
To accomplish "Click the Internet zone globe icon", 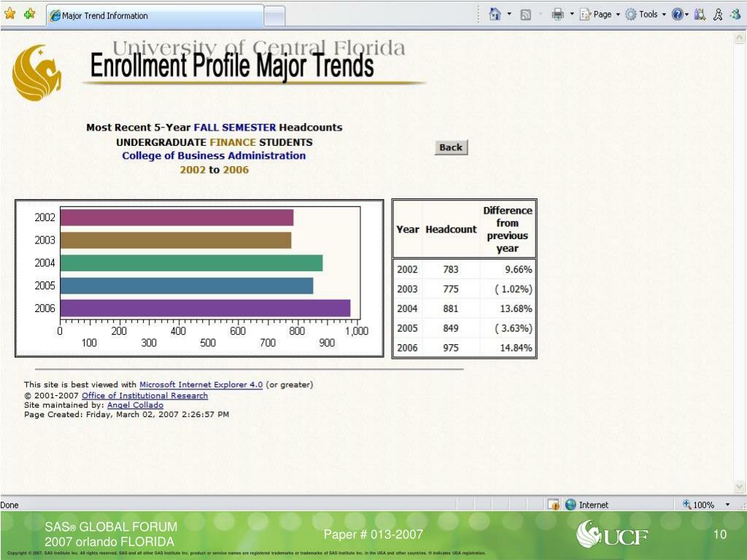I will tap(570, 505).
